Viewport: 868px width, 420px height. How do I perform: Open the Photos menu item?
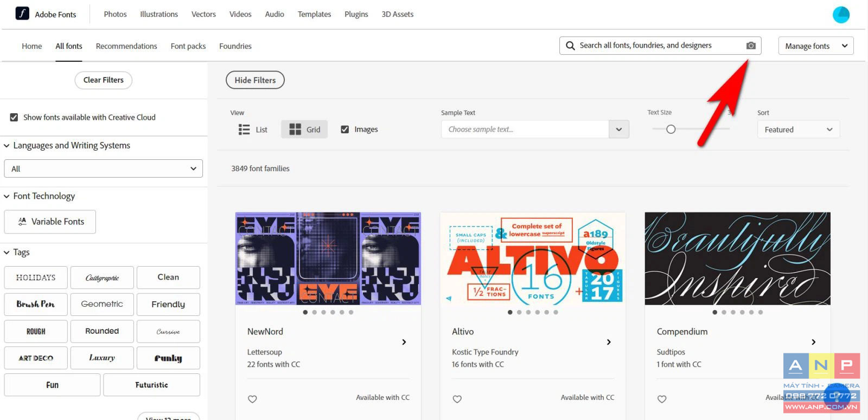tap(115, 14)
